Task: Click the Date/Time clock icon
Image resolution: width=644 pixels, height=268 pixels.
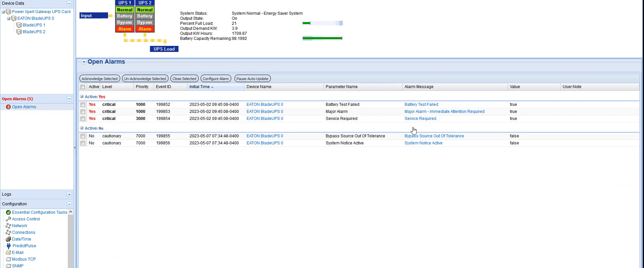Action: pyautogui.click(x=8, y=239)
